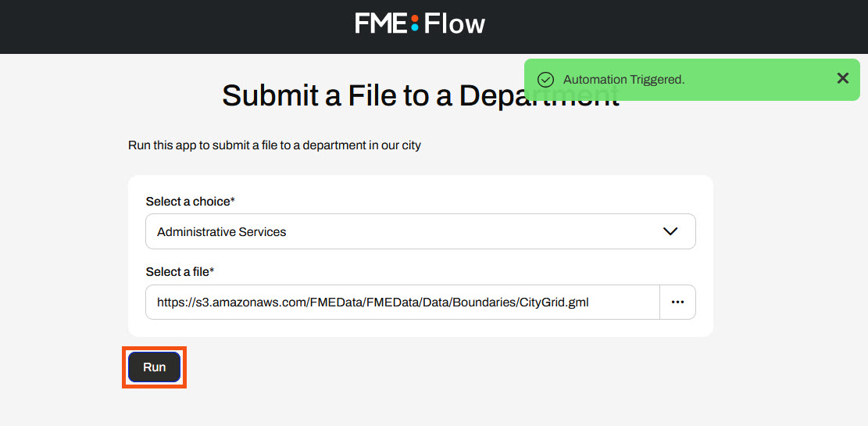The image size is (868, 426).
Task: Click the "Automation Triggered." message text
Action: (x=623, y=80)
